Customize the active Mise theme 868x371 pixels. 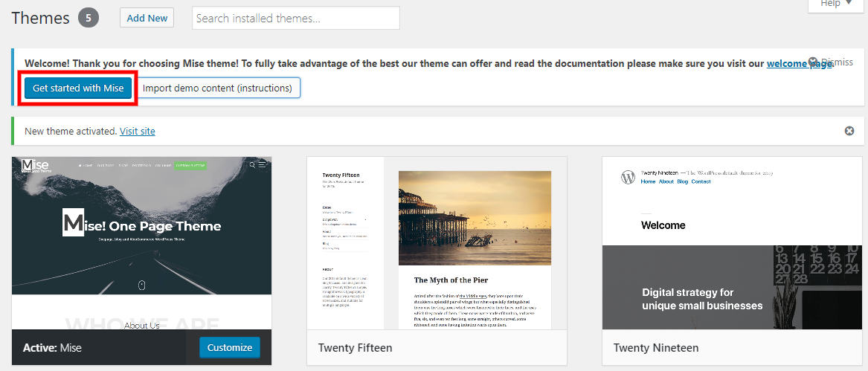(230, 347)
